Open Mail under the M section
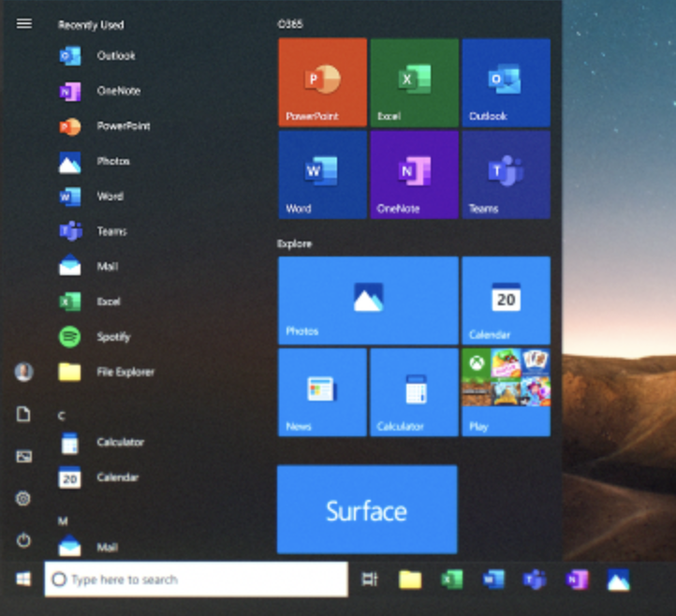676x616 pixels. click(88, 546)
